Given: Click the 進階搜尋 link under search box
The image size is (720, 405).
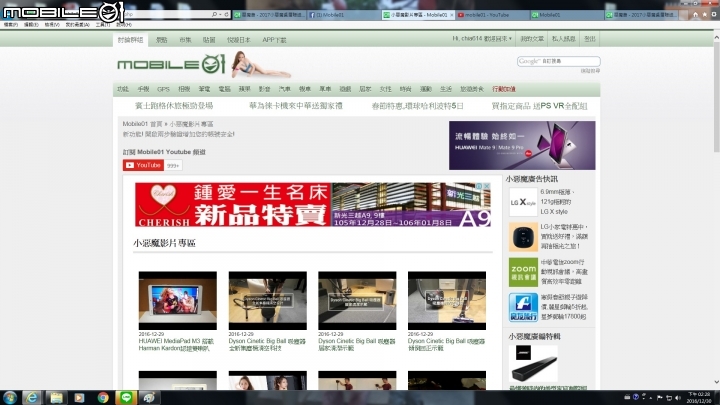Looking at the screenshot, I should (590, 71).
